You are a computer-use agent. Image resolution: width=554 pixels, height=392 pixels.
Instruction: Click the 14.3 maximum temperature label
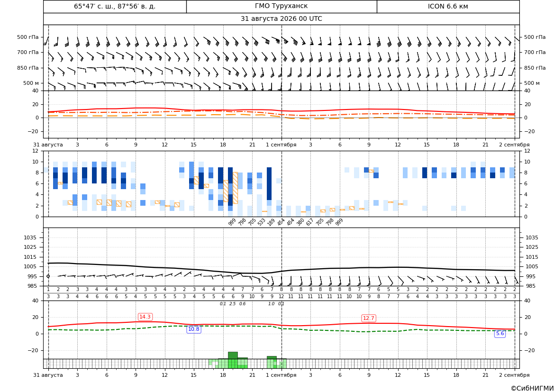(145, 317)
